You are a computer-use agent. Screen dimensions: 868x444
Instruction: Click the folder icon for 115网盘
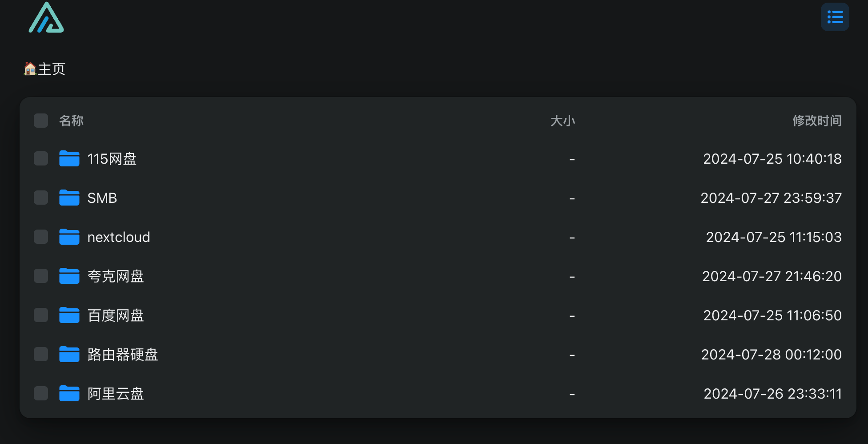point(69,158)
